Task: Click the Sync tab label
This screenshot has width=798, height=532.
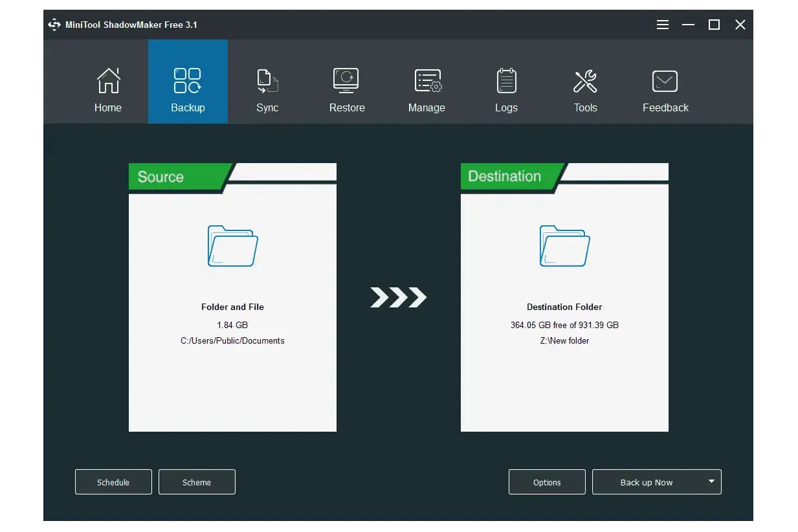Action: pos(267,107)
